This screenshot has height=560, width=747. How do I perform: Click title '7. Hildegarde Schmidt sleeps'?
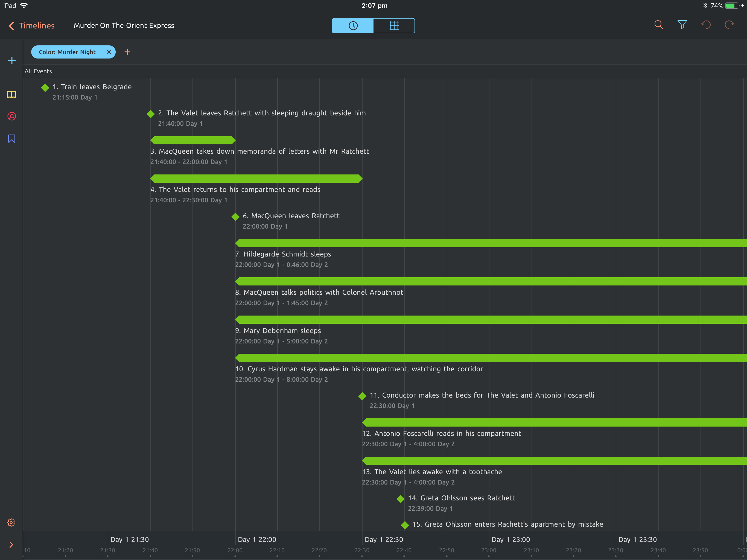coord(283,254)
